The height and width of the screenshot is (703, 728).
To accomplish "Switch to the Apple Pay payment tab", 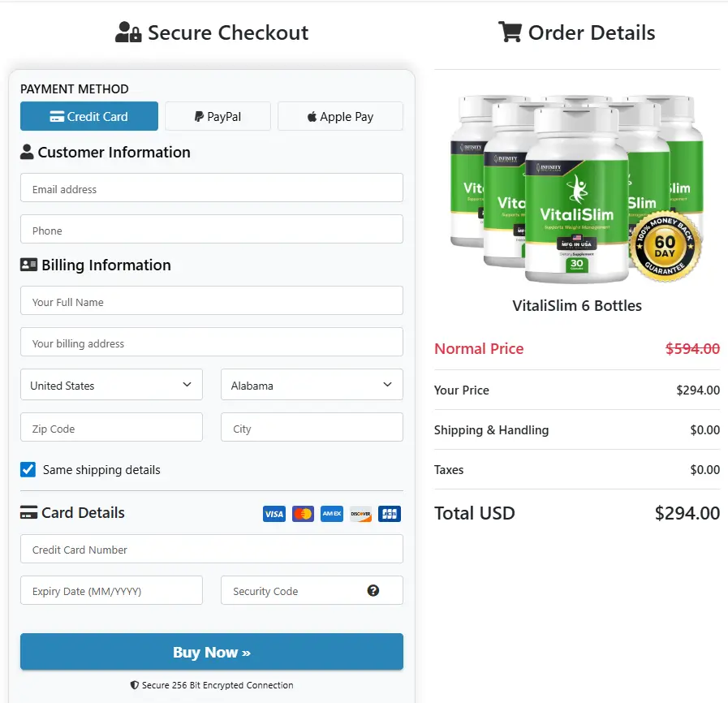I will pyautogui.click(x=340, y=116).
